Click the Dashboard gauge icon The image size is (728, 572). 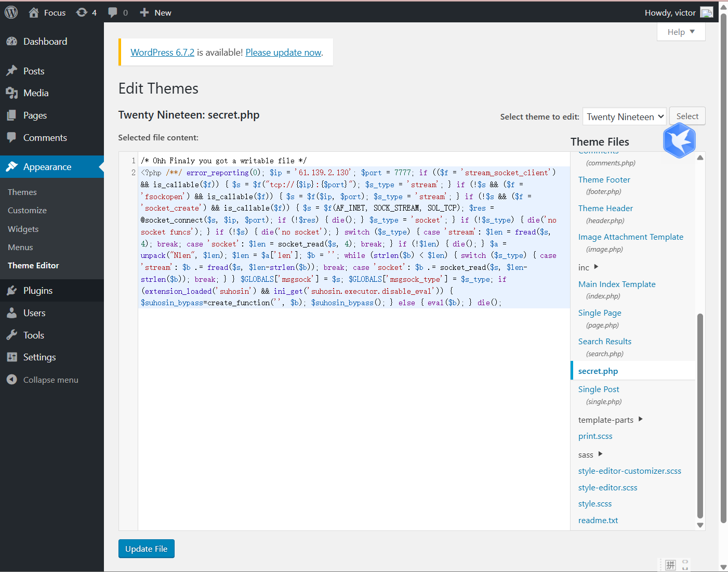tap(12, 42)
